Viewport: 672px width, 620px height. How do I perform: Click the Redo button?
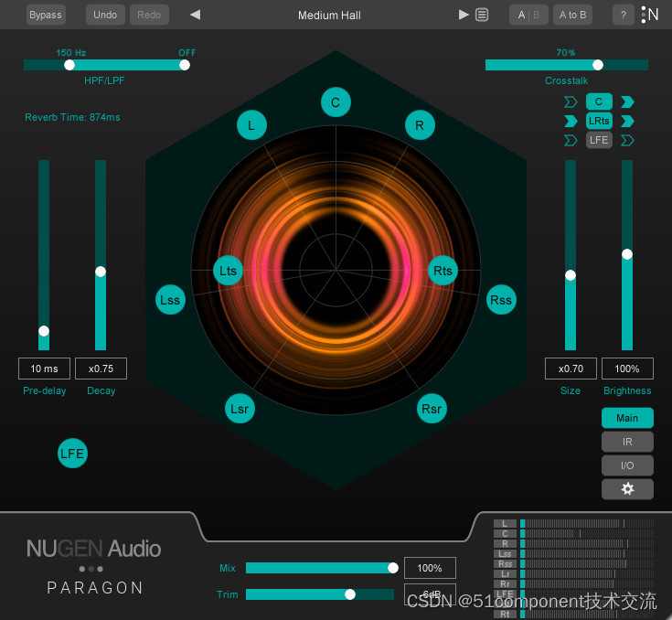[x=149, y=15]
